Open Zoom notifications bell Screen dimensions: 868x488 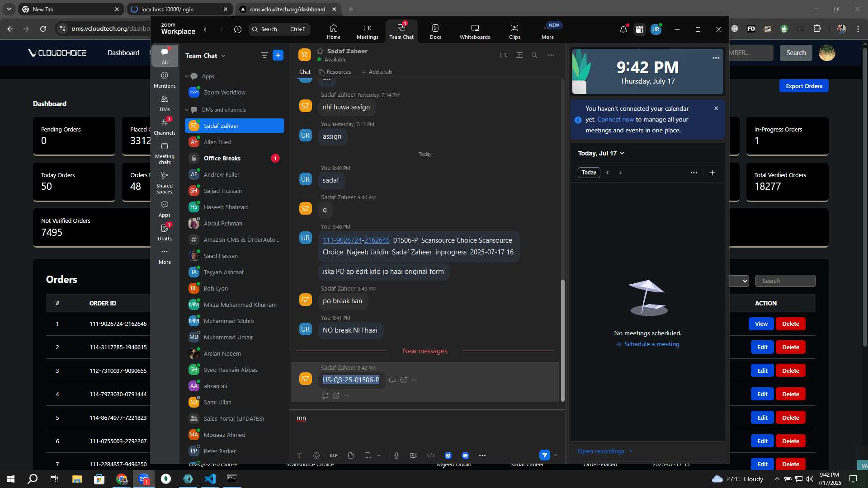[x=623, y=29]
